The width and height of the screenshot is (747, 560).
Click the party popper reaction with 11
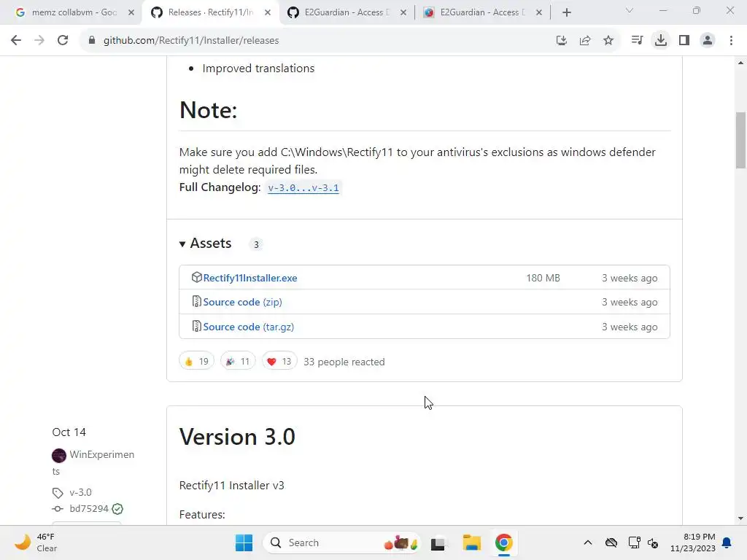click(x=238, y=362)
